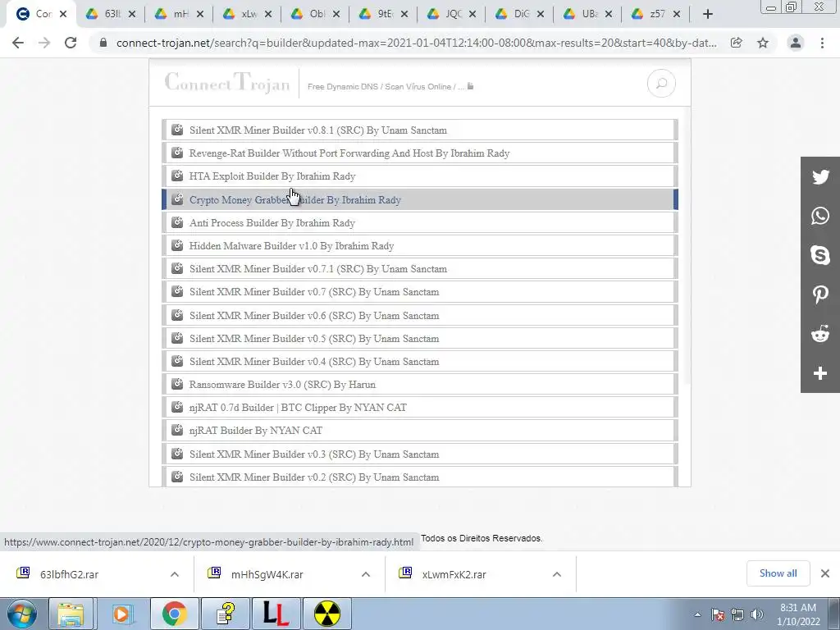Screen dimensions: 840x630
Task: Open the Action Center flag tray icon
Action: [x=718, y=614]
